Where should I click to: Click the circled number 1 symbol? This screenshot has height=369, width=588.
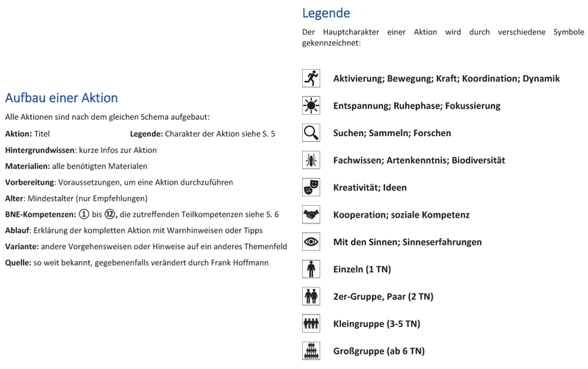84,215
